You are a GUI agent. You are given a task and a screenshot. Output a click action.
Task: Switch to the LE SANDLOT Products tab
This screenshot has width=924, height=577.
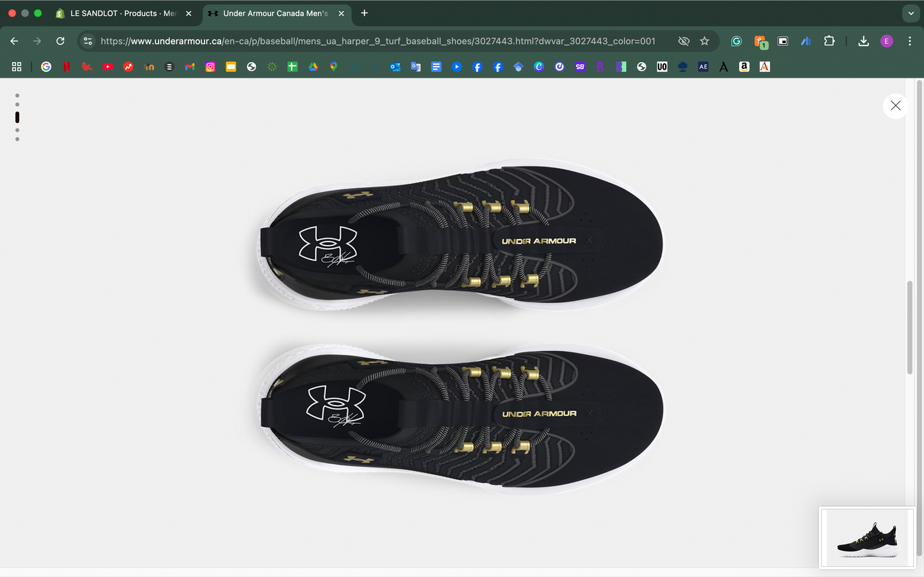pyautogui.click(x=123, y=13)
